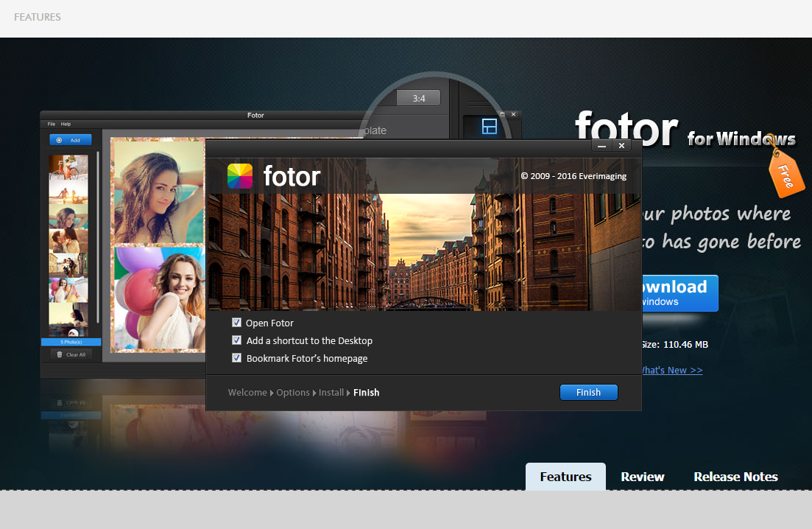
Task: Close the background Fotor collage window
Action: (x=513, y=114)
